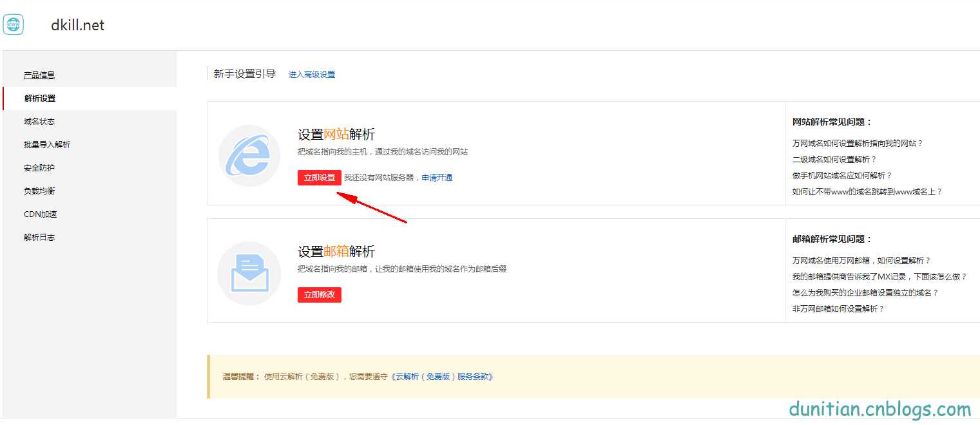This screenshot has width=980, height=425.
Task: Click the 立即修改 button for mailbox resolution
Action: pos(319,294)
